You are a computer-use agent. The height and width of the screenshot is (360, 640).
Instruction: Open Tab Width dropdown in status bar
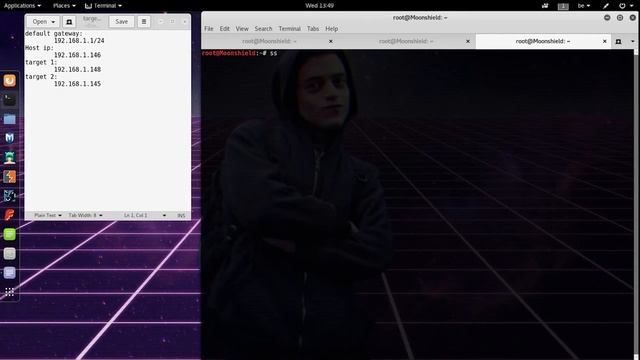pos(85,215)
